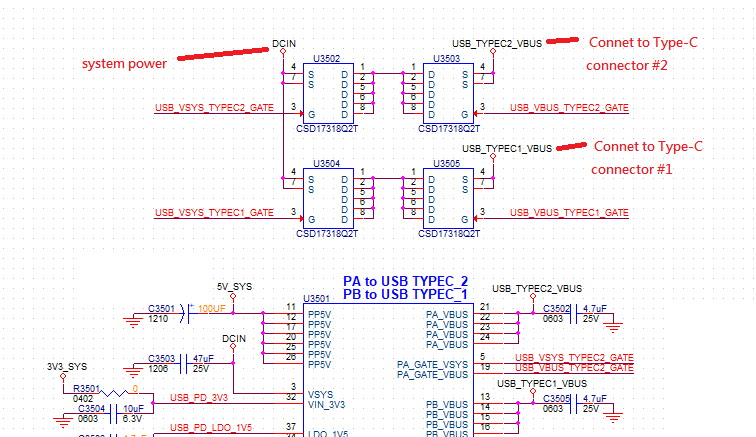756x437 pixels.
Task: Select USB_TYPEC2_VBUS power label above U3503
Action: pyautogui.click(x=497, y=44)
